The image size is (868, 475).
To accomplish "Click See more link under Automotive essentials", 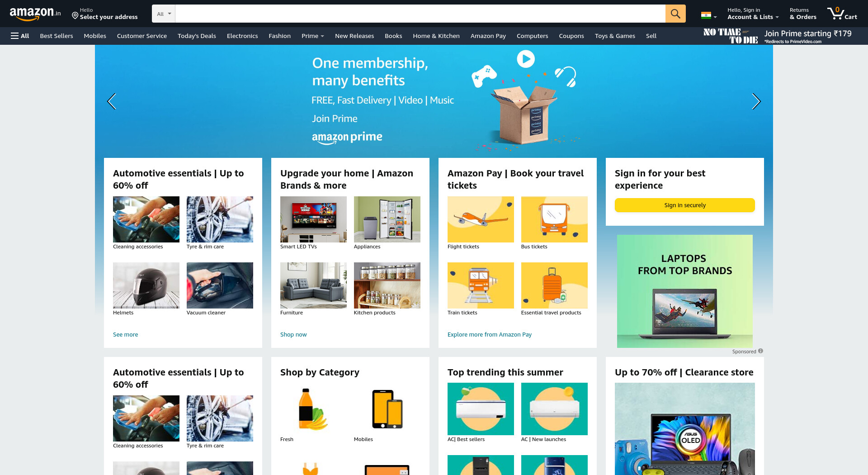I will (x=126, y=334).
